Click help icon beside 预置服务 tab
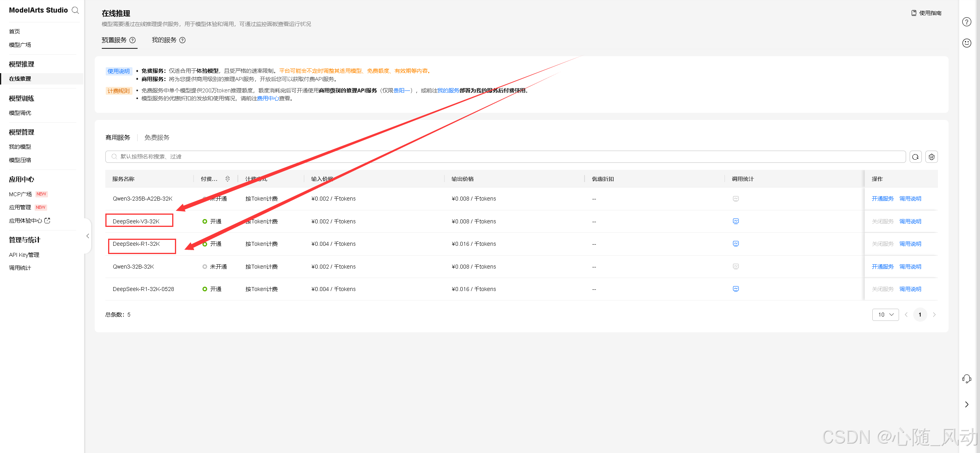Image resolution: width=980 pixels, height=453 pixels. pyautogui.click(x=132, y=40)
